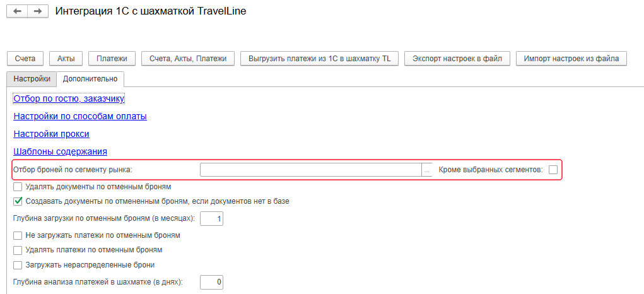Screen dimensions: 644x294
Task: Open market segment selection ellipsis button
Action: click(427, 170)
